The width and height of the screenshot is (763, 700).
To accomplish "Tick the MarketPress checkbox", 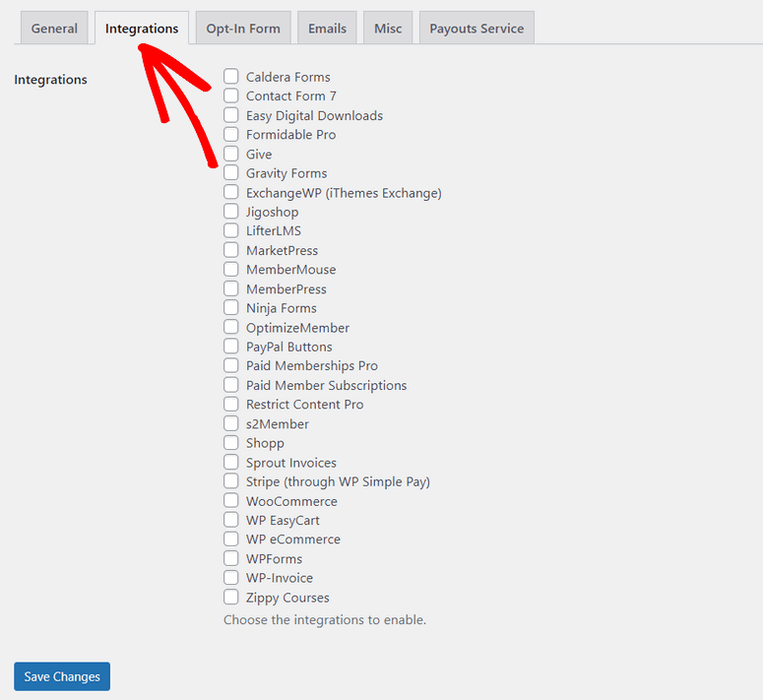I will tap(231, 249).
